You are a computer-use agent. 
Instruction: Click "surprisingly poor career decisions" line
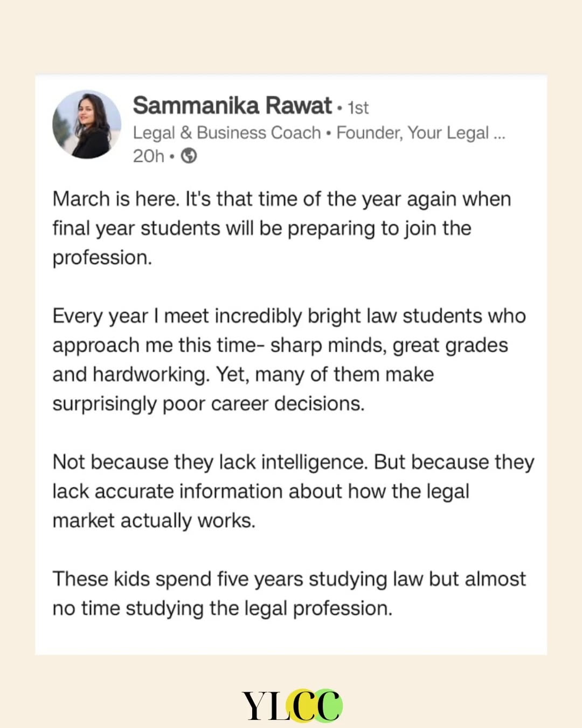[208, 404]
